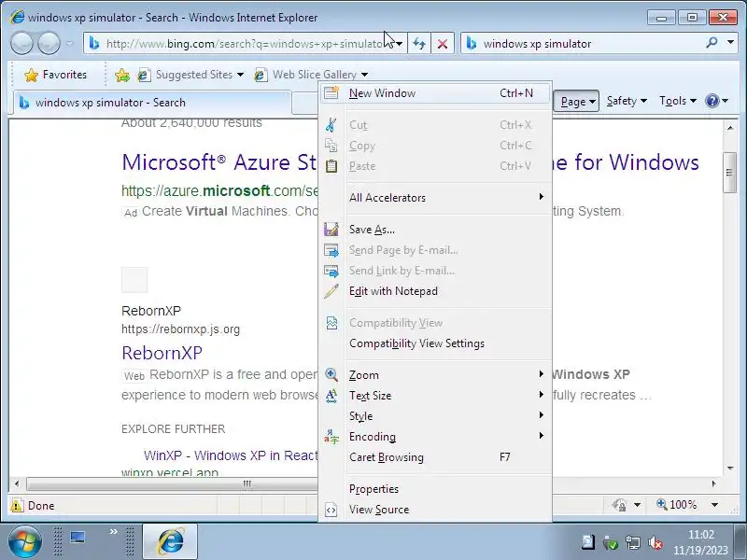Expand the Zoom submenu
This screenshot has height=560, width=747.
click(x=435, y=375)
